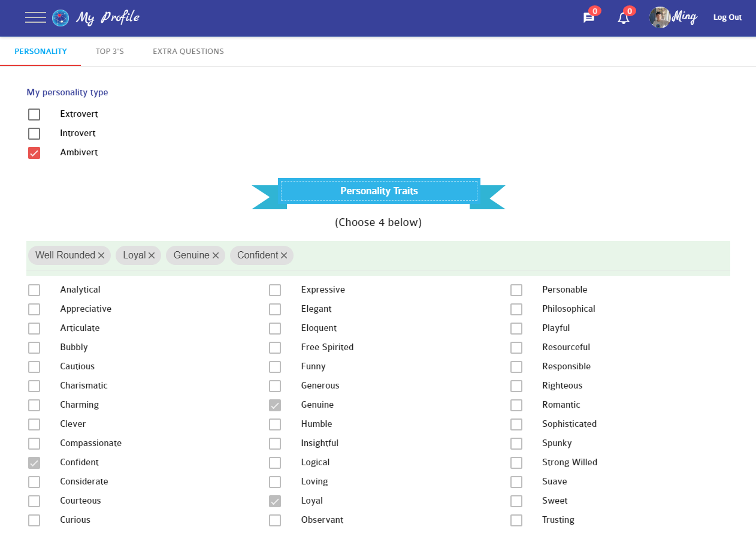Click the My personality type label
This screenshot has width=756, height=533.
coord(67,92)
